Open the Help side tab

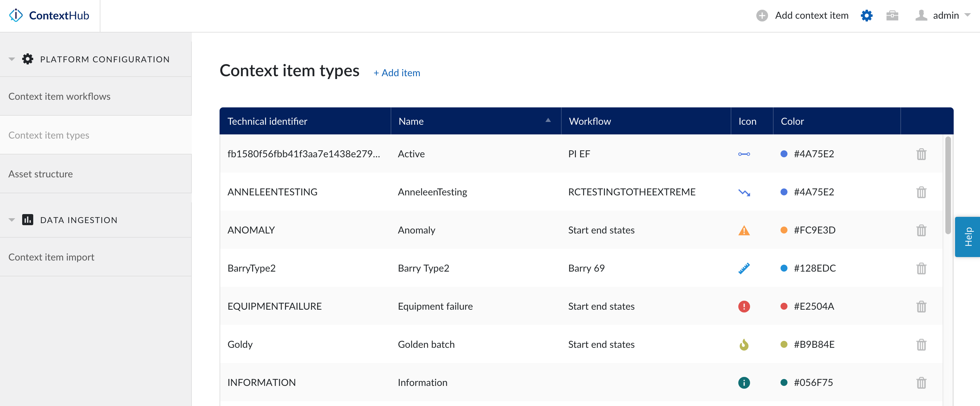[968, 237]
